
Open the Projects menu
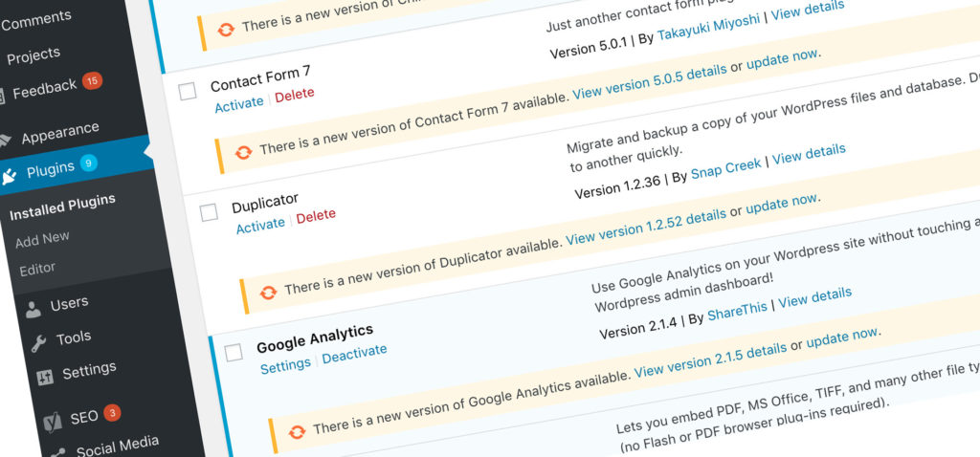33,56
